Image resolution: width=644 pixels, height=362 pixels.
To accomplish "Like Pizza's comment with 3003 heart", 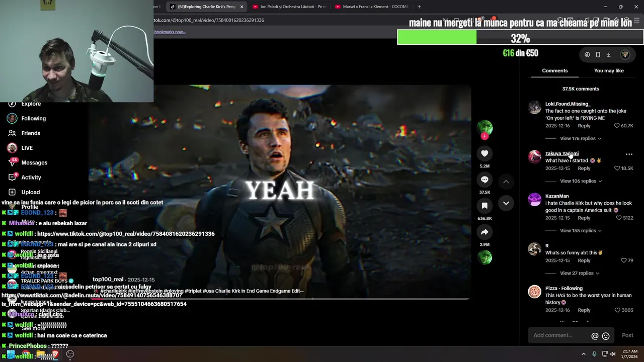I will pos(617,310).
